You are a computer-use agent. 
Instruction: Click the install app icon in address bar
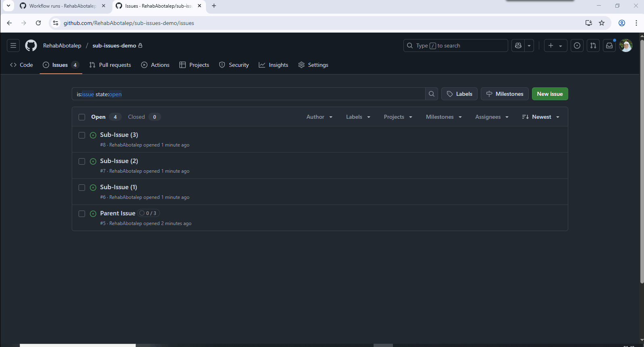point(589,23)
